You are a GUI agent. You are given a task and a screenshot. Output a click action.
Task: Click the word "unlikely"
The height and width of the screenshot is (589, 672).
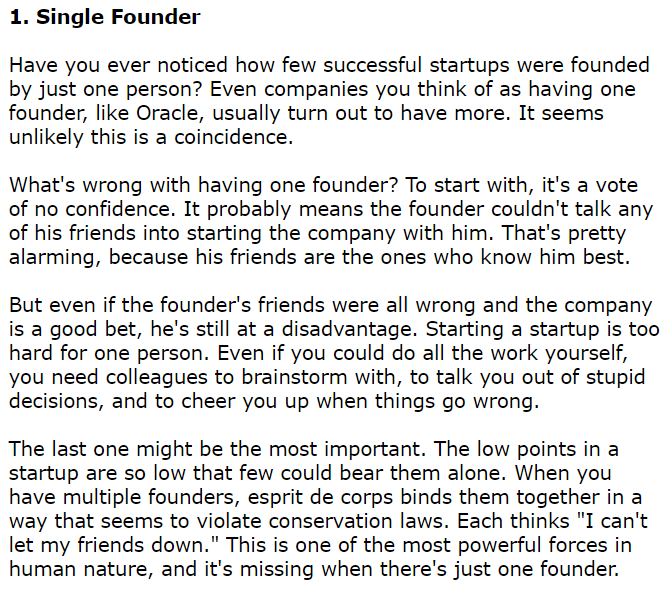point(46,138)
